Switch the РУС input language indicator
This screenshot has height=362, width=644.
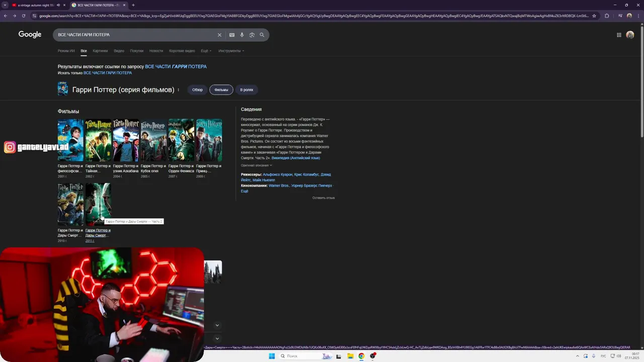603,356
